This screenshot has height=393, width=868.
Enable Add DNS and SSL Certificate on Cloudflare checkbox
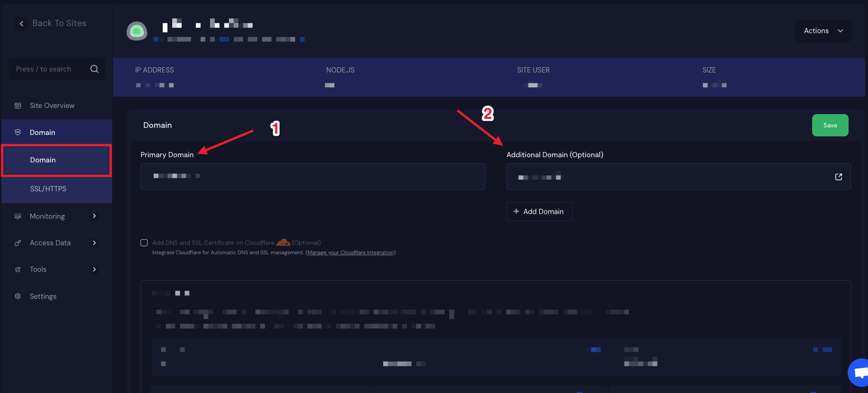click(x=144, y=243)
